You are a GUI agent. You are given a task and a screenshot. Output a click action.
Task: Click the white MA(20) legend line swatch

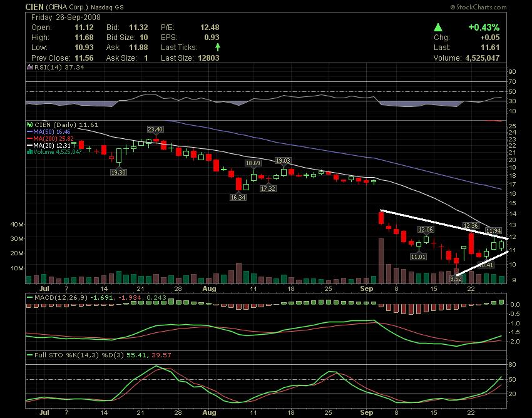[30, 145]
